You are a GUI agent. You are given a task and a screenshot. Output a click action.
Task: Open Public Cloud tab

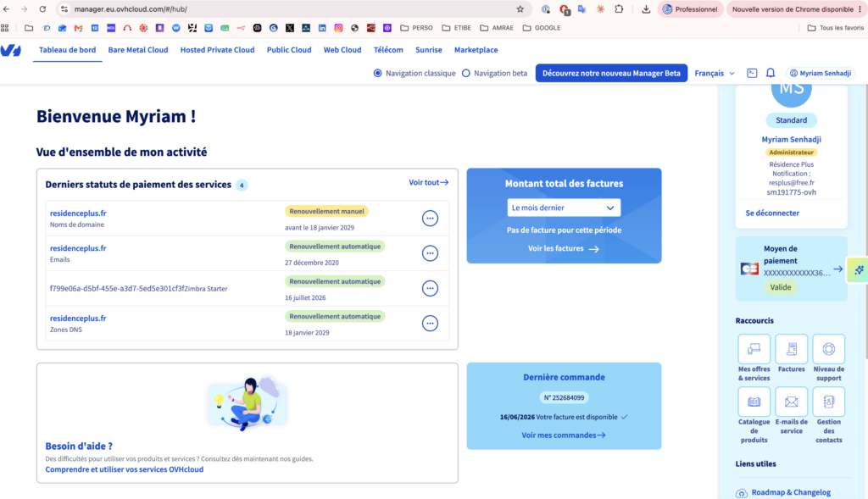click(289, 50)
